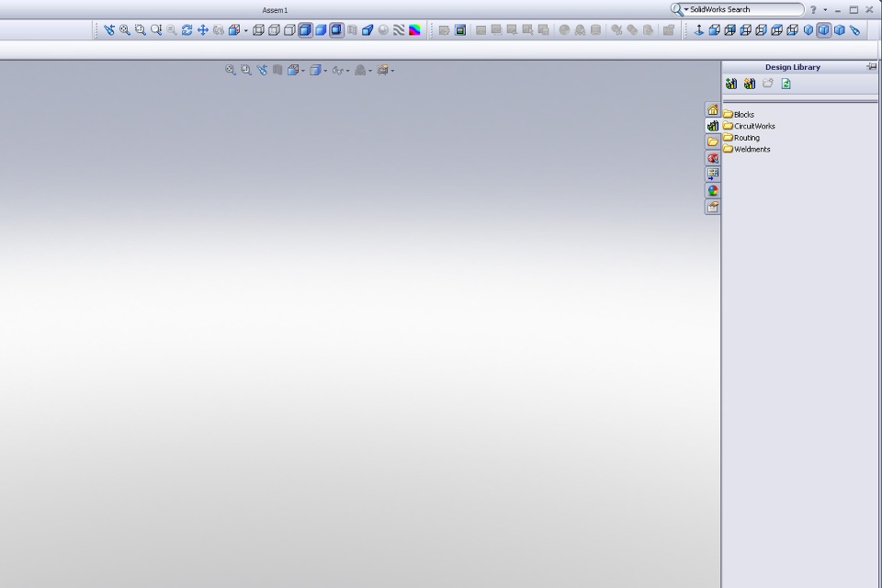Expand heads-up Display Style dropdown arrow

click(325, 71)
